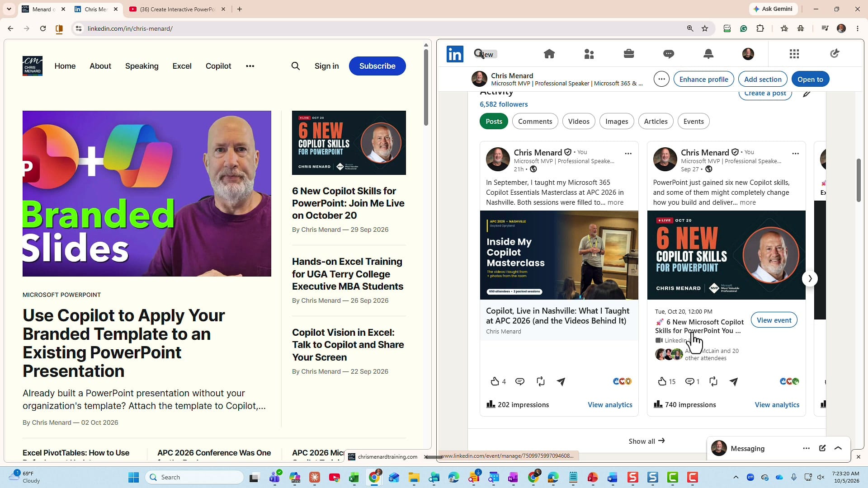Click Enhance profile button

point(704,79)
